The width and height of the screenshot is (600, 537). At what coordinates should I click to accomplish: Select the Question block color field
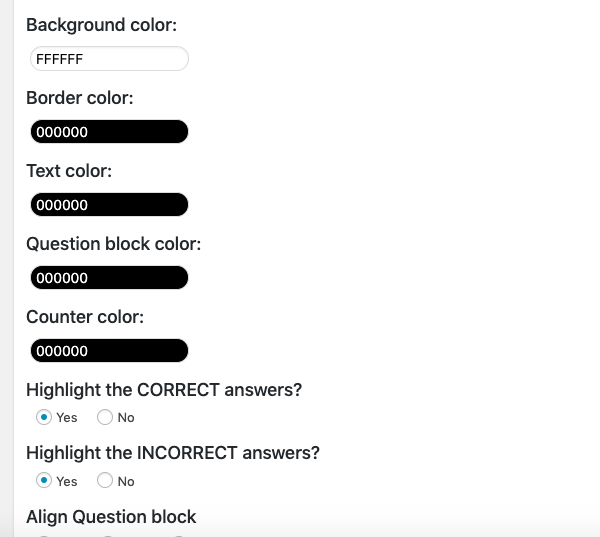[108, 278]
